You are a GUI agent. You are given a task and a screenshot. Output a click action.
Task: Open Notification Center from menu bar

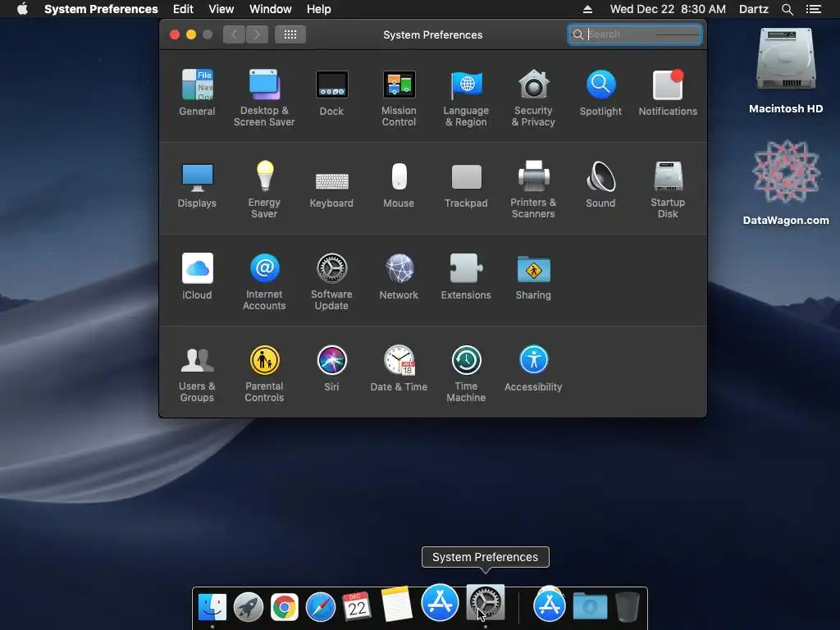pos(814,9)
